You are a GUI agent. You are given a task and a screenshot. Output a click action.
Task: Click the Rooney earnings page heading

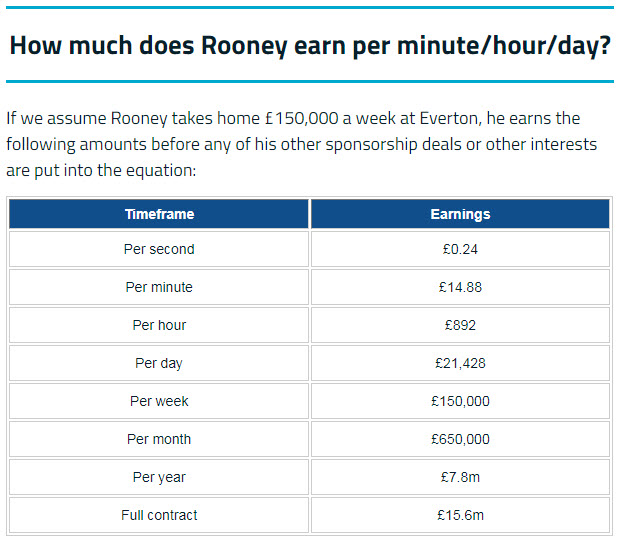tap(309, 45)
